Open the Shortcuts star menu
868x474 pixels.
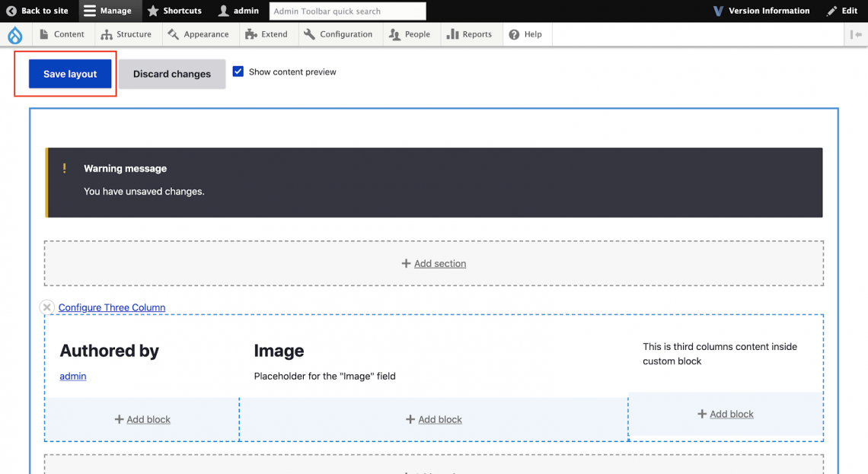[x=174, y=11]
